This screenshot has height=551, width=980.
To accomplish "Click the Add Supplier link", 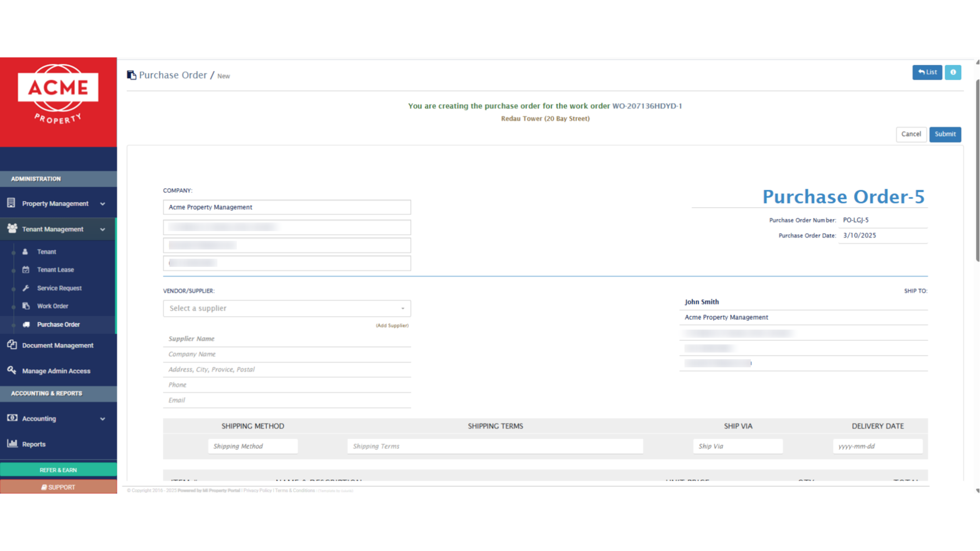I will 392,325.
